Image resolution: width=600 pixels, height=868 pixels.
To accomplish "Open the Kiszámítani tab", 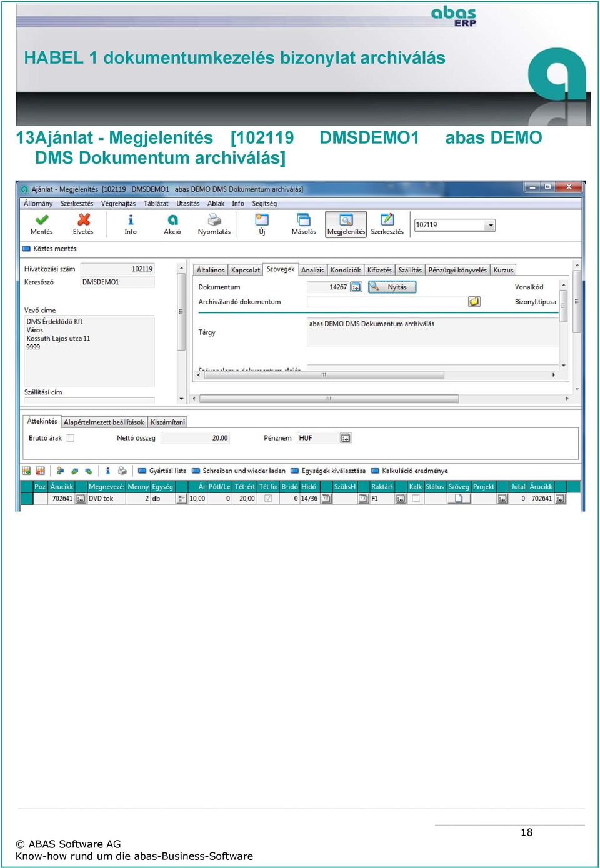I will coord(168,422).
